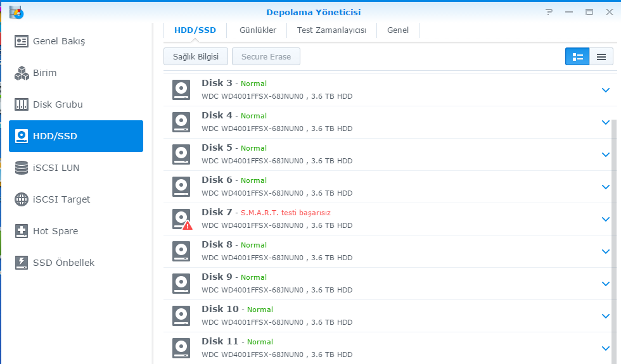
Task: Expand Disk 10 details chevron
Action: (605, 316)
